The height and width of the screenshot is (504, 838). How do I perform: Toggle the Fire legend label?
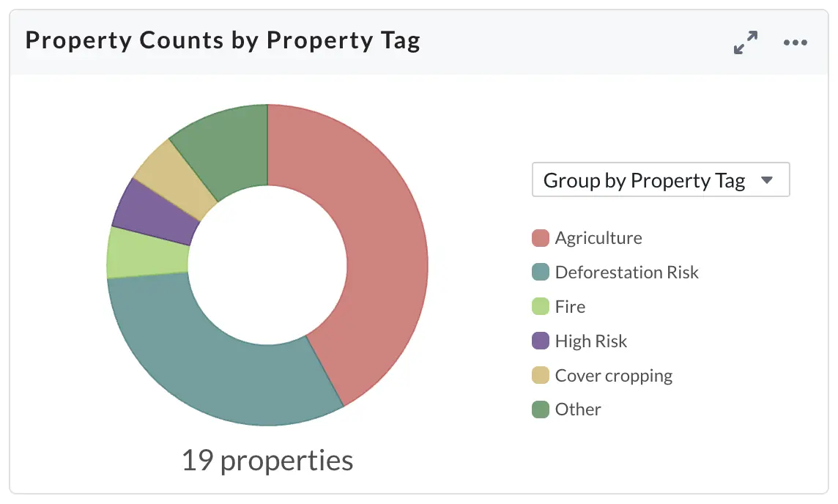570,306
